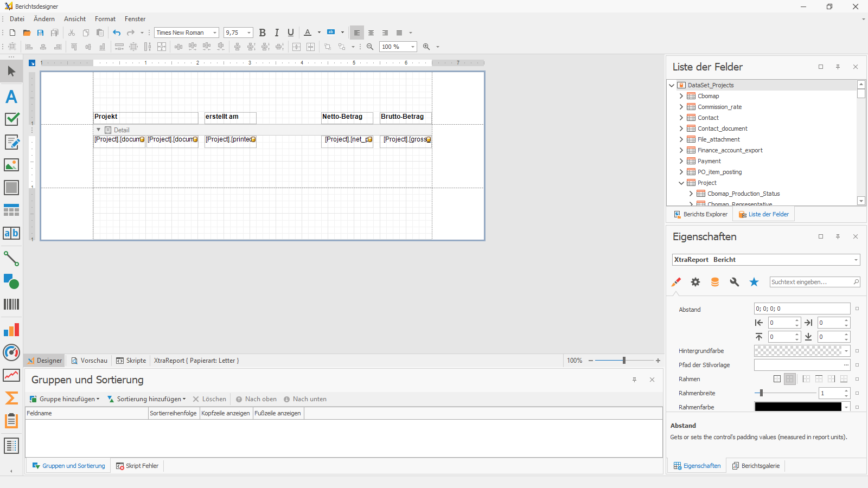Image resolution: width=868 pixels, height=488 pixels.
Task: Toggle underline formatting
Action: [291, 33]
